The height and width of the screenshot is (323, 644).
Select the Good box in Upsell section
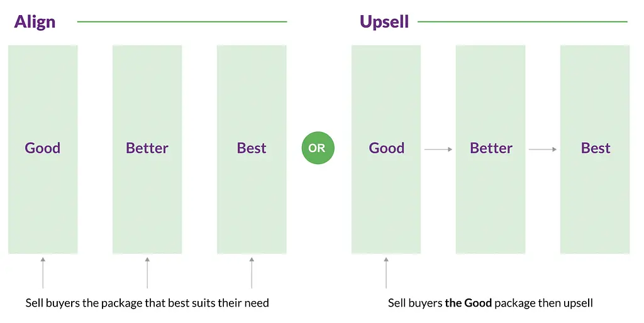pos(386,150)
